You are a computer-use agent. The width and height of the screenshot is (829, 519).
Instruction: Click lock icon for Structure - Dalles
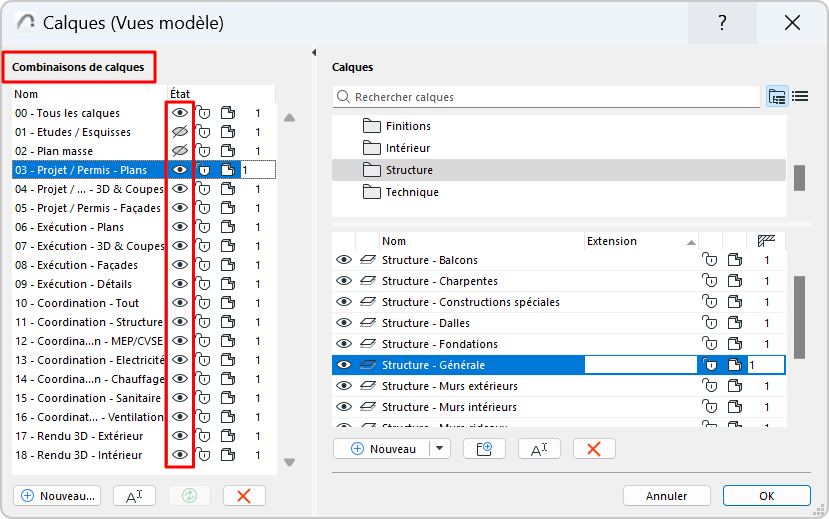(710, 323)
